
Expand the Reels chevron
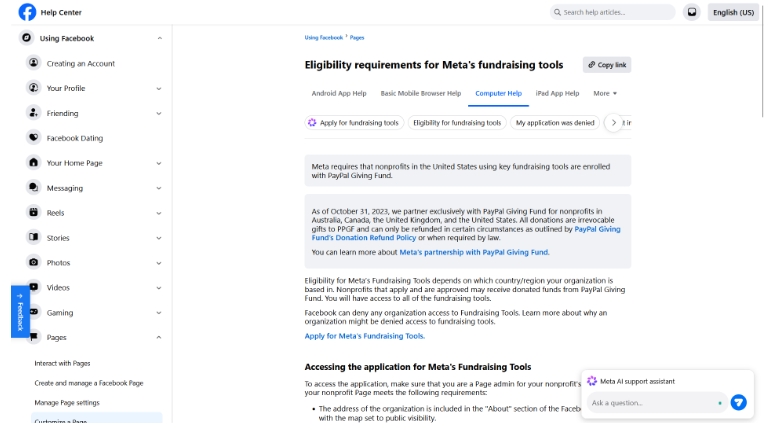[159, 213]
